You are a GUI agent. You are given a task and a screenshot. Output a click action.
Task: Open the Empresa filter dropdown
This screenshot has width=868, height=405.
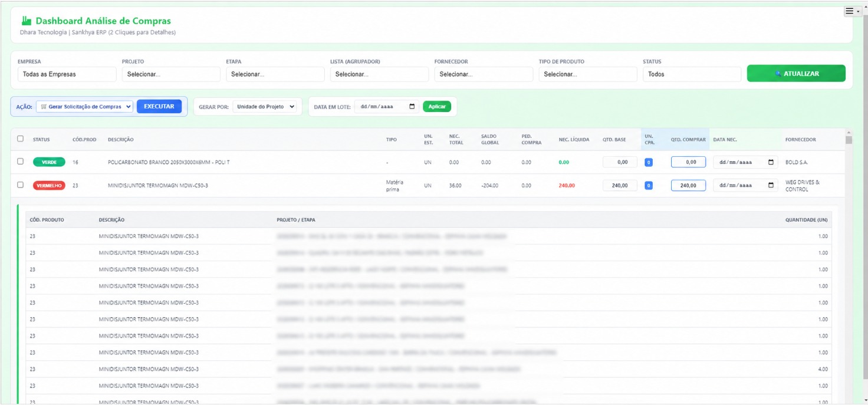pyautogui.click(x=67, y=74)
